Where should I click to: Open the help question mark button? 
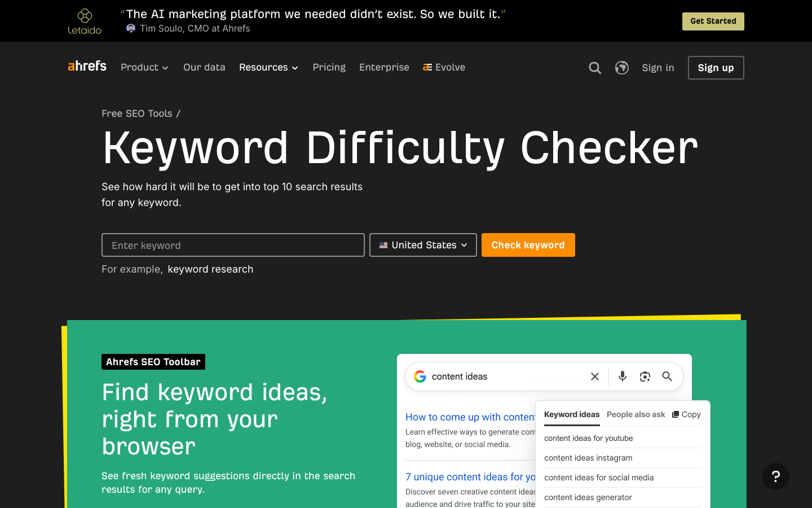tap(776, 476)
